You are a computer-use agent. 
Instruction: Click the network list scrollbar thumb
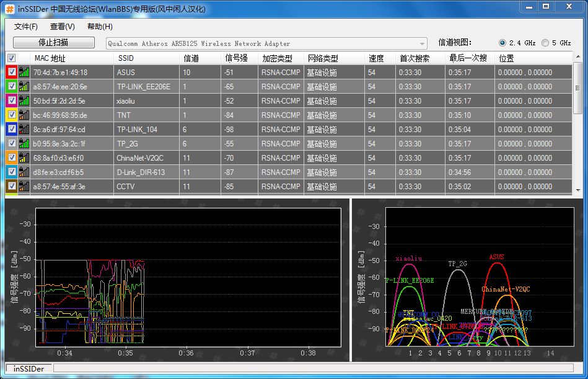(x=578, y=88)
